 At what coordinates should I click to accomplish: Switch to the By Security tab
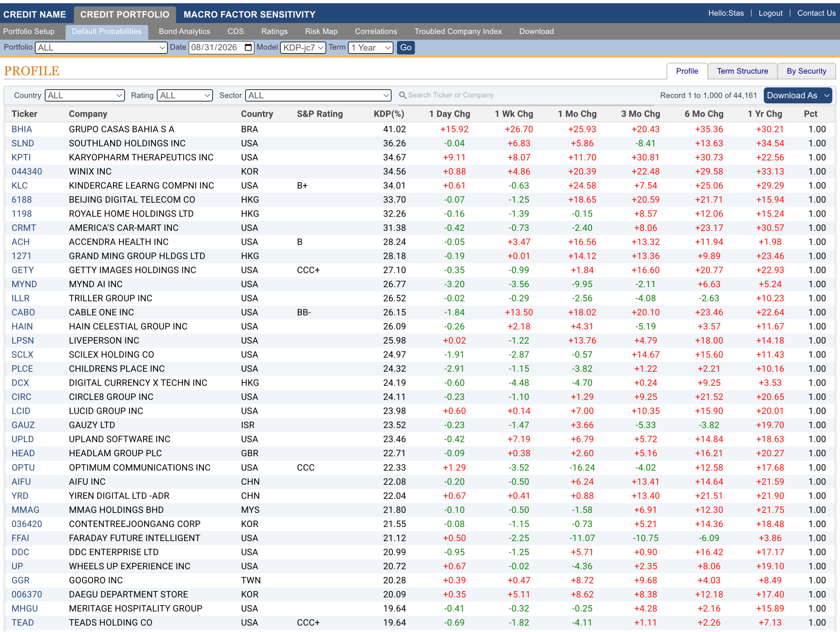click(x=806, y=71)
